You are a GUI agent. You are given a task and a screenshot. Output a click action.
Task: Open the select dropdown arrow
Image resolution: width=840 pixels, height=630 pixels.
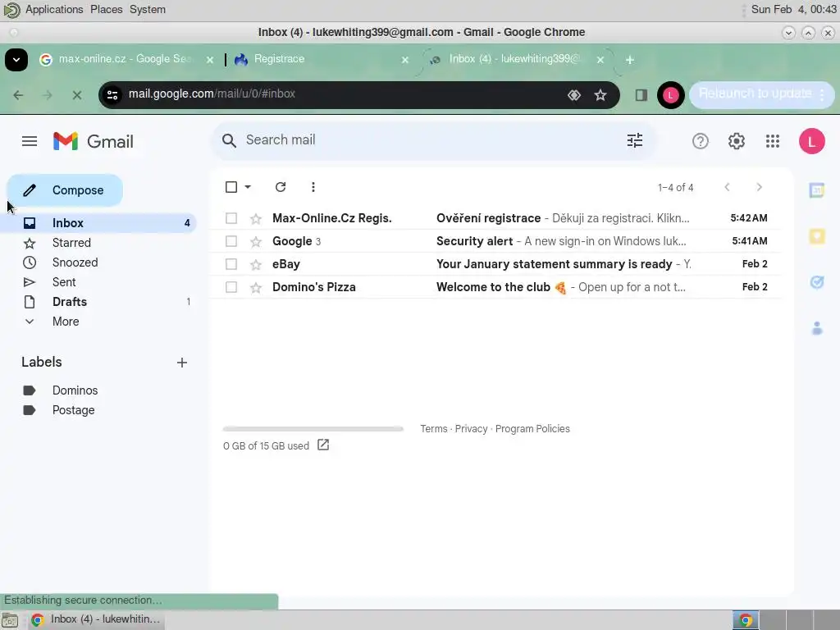[x=248, y=187]
